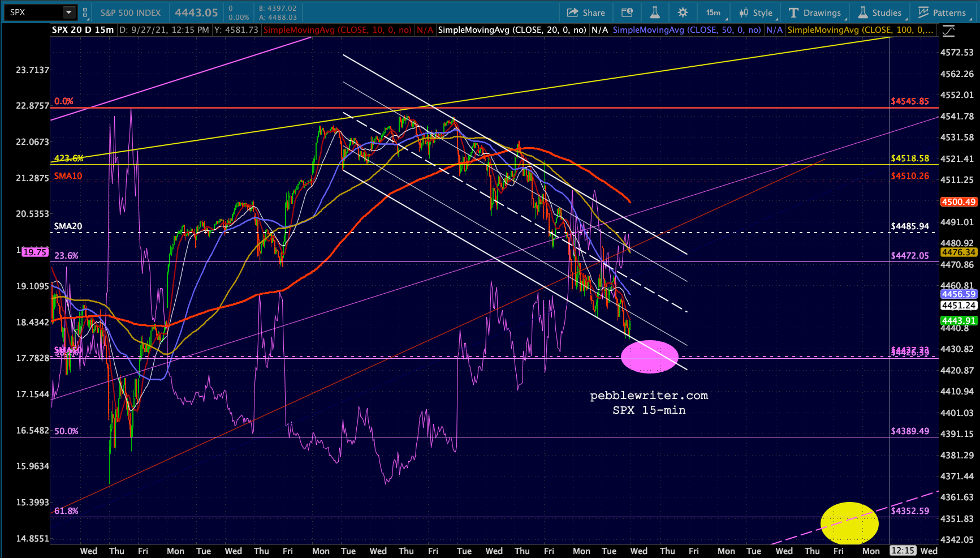Select the yellow ellipse drawing
The image size is (980, 558).
click(x=849, y=523)
